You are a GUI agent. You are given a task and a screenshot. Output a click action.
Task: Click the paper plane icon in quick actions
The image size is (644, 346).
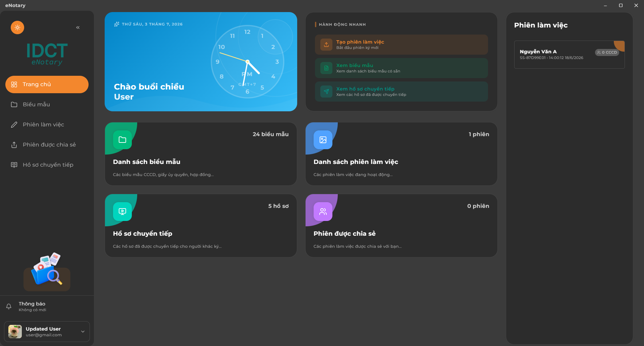coord(326,92)
